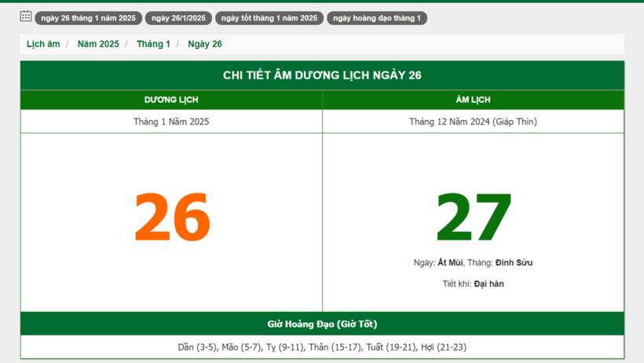Open the 'Tháng 1 Năm 2025' solar month text
Screen dimensions: 644x363
click(x=171, y=122)
